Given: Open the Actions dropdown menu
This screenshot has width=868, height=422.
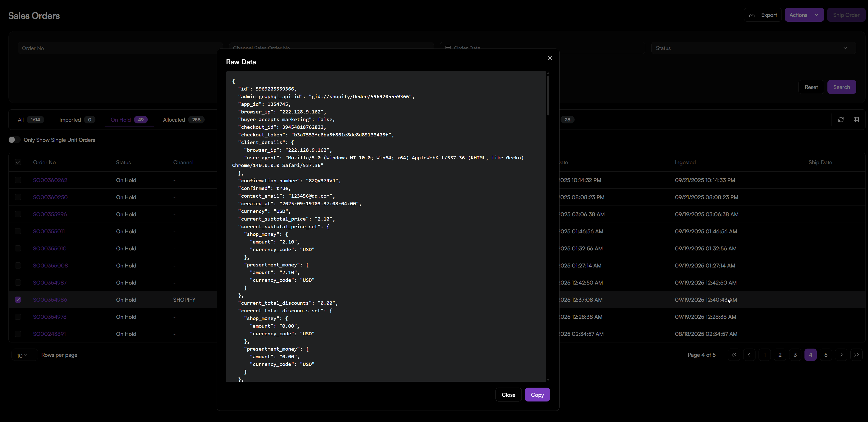Looking at the screenshot, I should pyautogui.click(x=804, y=15).
